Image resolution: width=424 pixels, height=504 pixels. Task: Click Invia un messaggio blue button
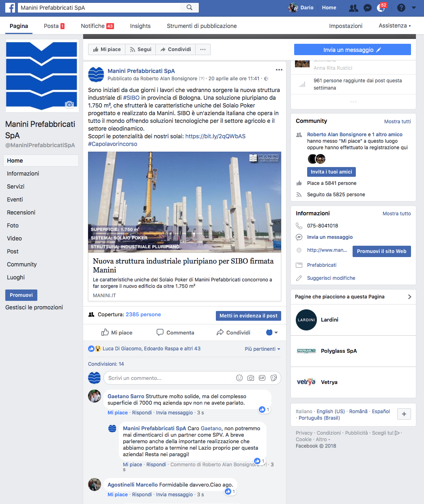click(x=353, y=49)
